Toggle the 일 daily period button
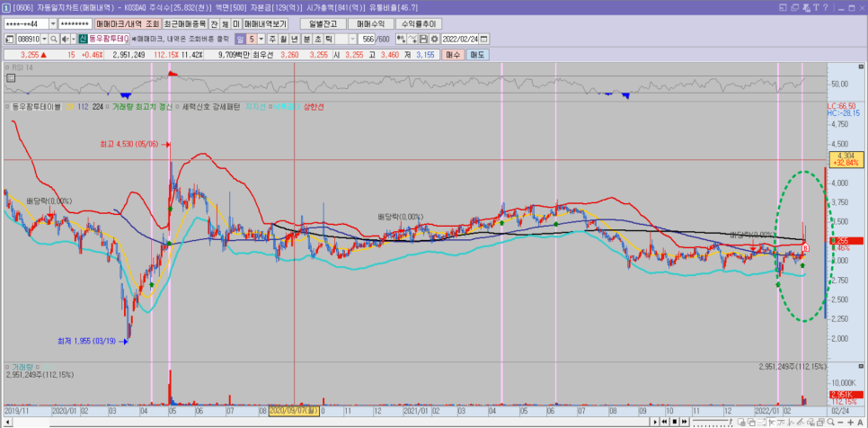Screen dimensions: 868x428 (x=240, y=40)
